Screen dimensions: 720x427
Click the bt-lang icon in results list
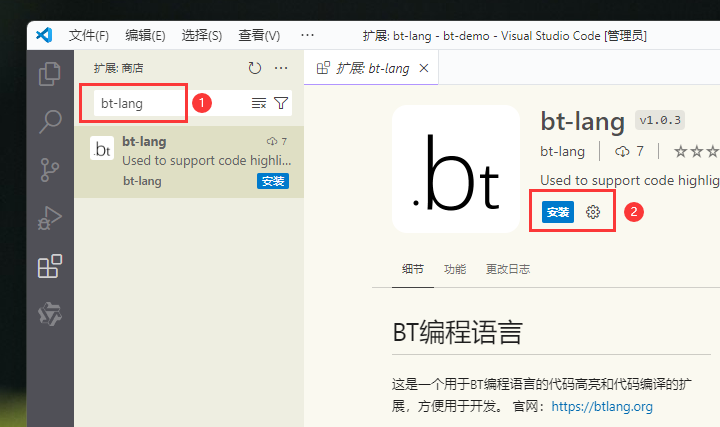[x=102, y=148]
